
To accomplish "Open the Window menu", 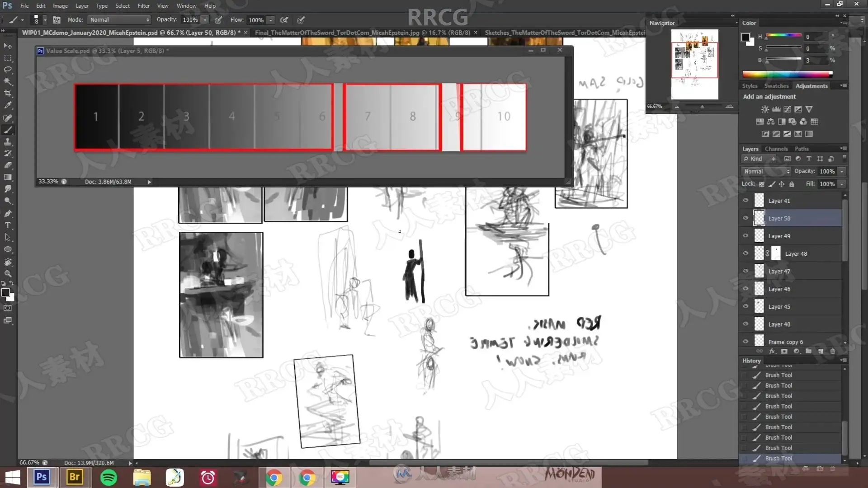I will [186, 6].
